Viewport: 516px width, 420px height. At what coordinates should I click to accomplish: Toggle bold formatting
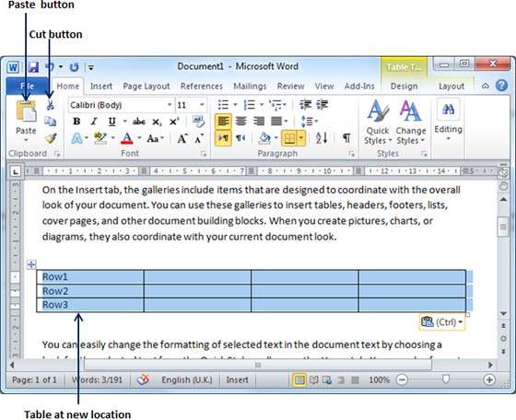click(x=76, y=122)
